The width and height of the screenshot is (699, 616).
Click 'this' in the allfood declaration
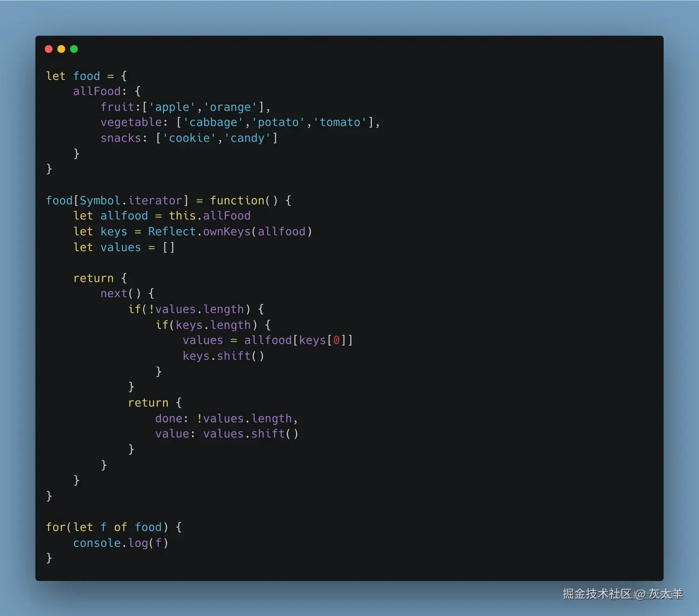click(182, 216)
